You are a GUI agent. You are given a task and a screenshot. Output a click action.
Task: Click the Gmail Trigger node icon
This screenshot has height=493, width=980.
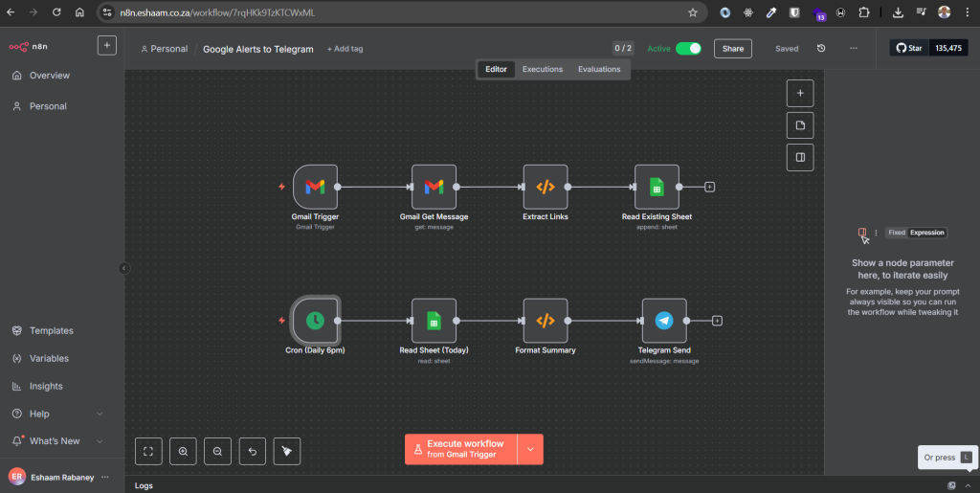315,187
